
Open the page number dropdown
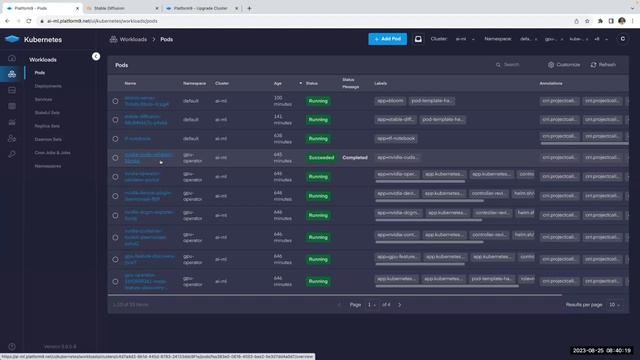(x=371, y=304)
